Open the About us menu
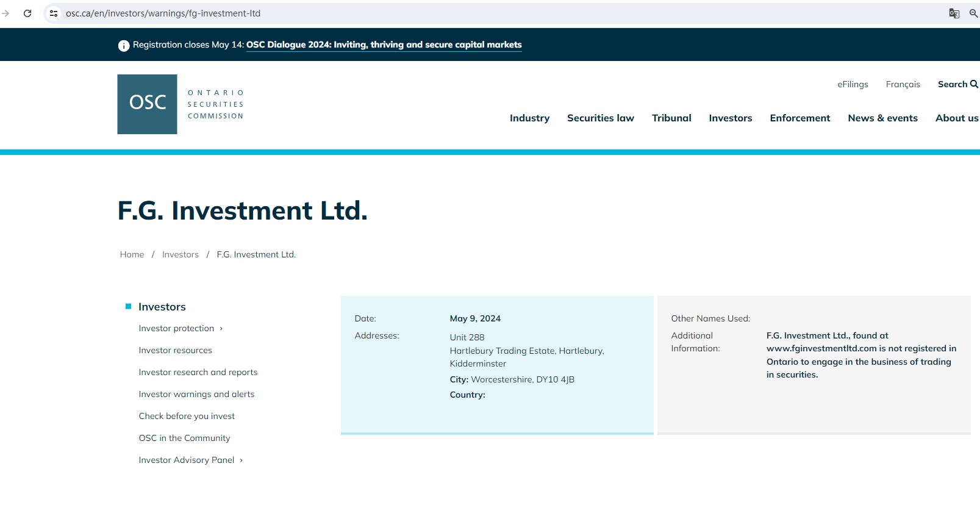This screenshot has height=516, width=980. tap(957, 118)
